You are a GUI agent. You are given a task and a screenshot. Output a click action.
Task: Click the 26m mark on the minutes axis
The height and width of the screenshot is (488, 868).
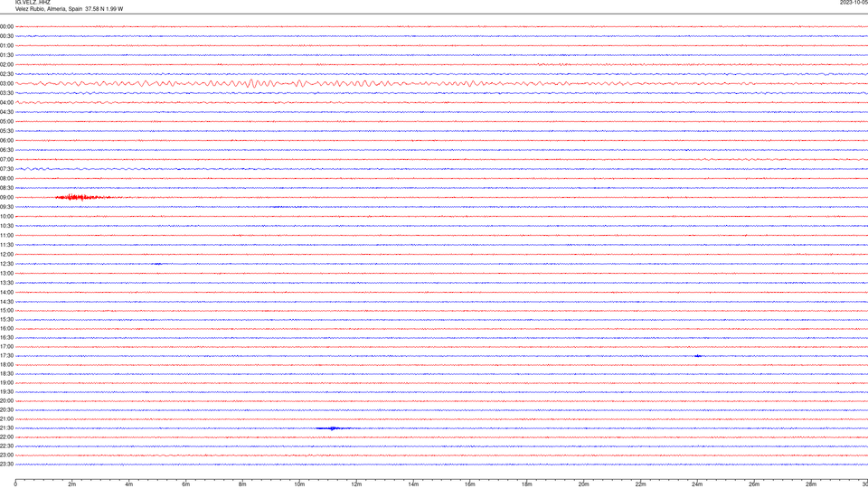click(x=754, y=484)
